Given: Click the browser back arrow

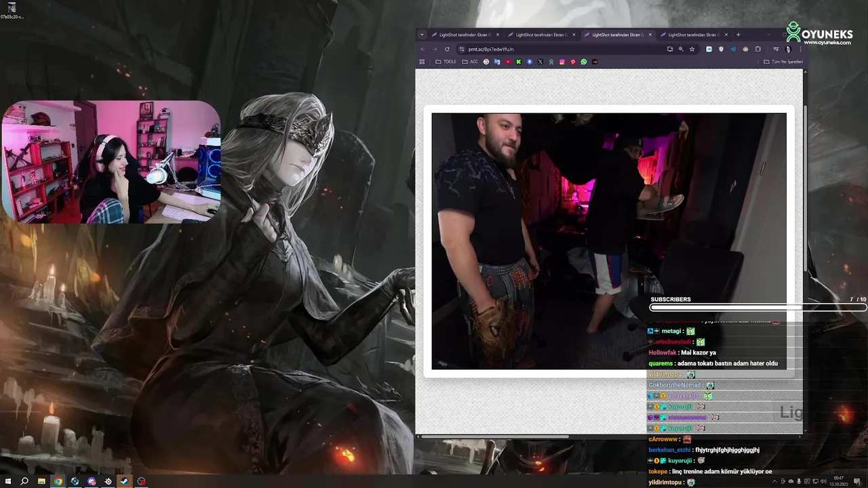Looking at the screenshot, I should 423,49.
